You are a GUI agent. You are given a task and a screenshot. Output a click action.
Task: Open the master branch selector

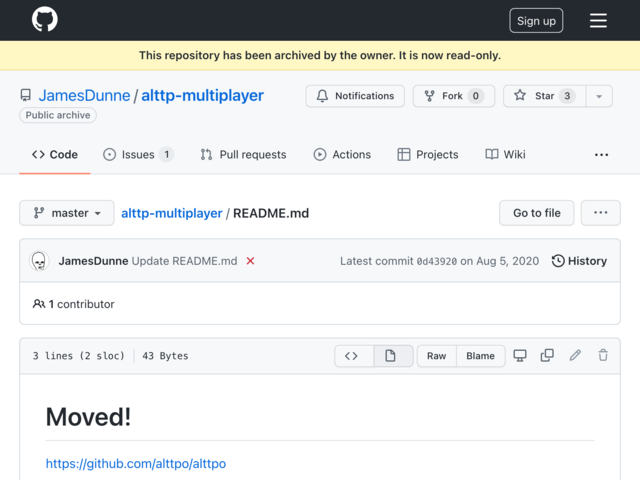(x=67, y=213)
